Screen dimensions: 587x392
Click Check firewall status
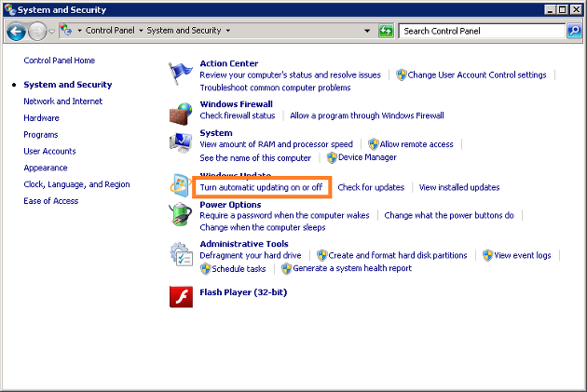[238, 115]
